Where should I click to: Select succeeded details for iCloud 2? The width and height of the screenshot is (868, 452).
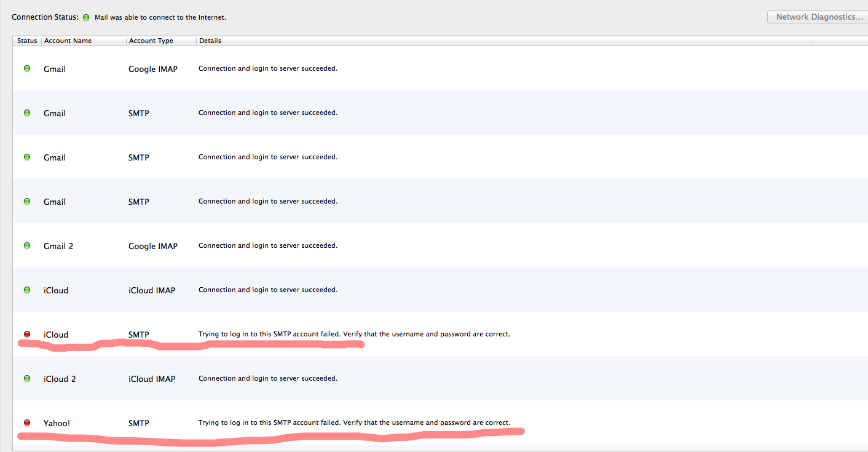pyautogui.click(x=268, y=378)
